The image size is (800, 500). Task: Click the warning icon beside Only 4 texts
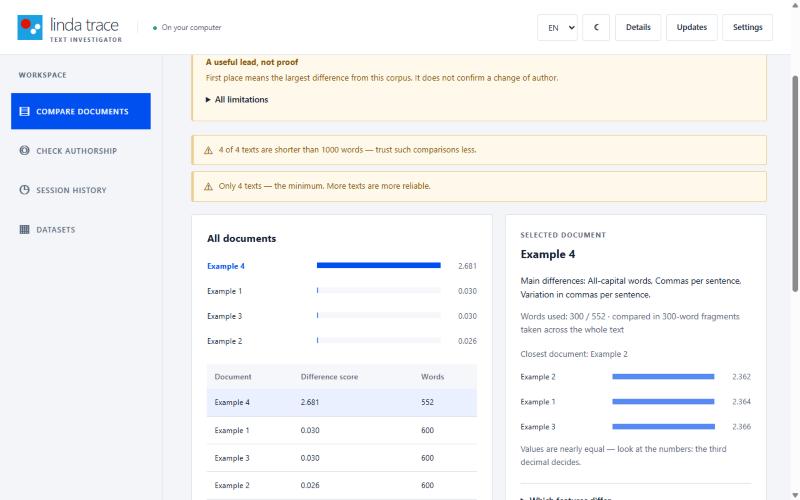tap(208, 186)
